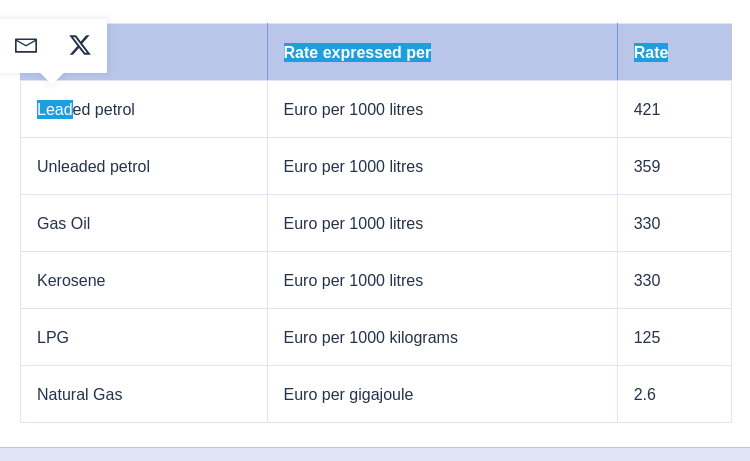This screenshot has height=461, width=750.
Task: Share selection via the email envelope icon
Action: pyautogui.click(x=26, y=45)
